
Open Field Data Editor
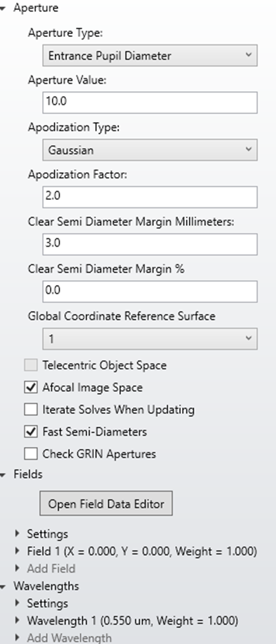tap(106, 503)
